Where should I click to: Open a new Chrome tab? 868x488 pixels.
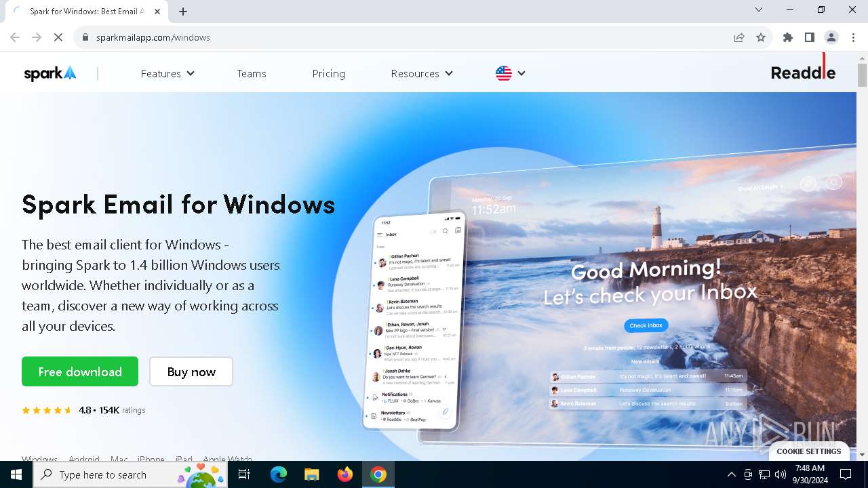[x=183, y=12]
